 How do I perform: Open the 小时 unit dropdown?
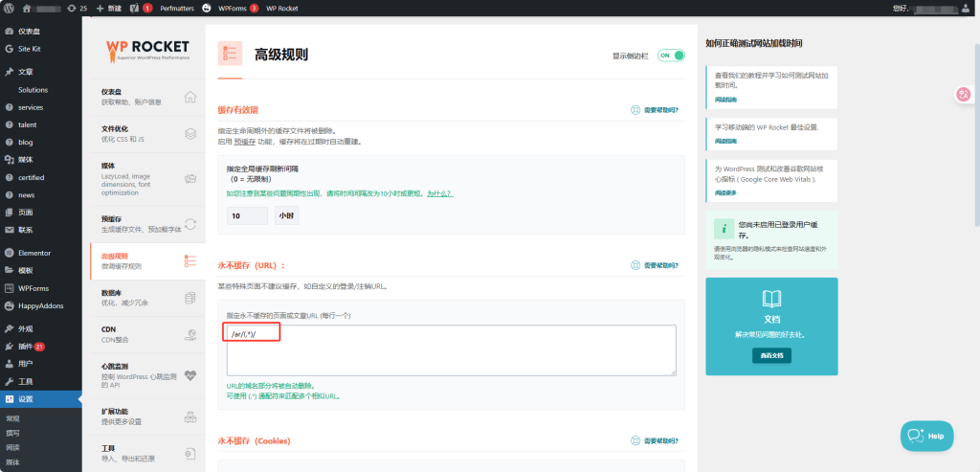[x=286, y=215]
